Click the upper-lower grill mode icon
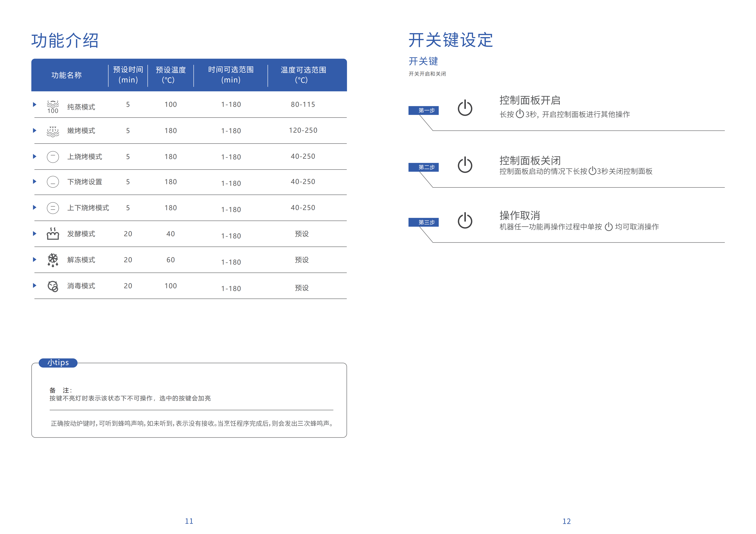Viewport: 756px width, 534px height. point(53,208)
